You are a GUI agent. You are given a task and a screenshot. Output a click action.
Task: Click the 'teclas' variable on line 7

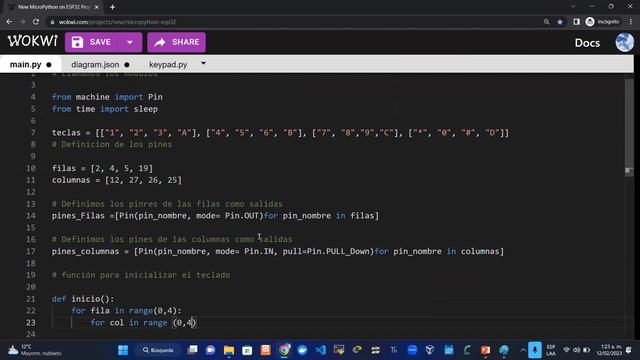click(66, 133)
